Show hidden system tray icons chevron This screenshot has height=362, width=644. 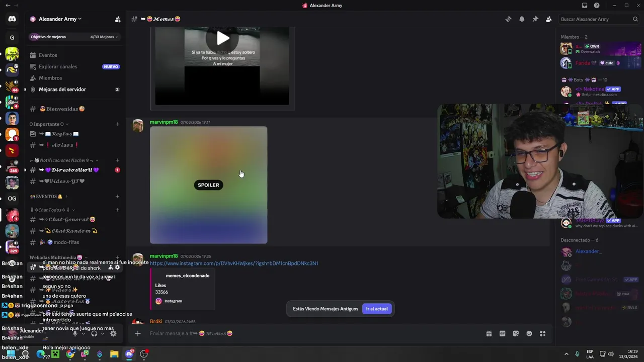coord(566,354)
